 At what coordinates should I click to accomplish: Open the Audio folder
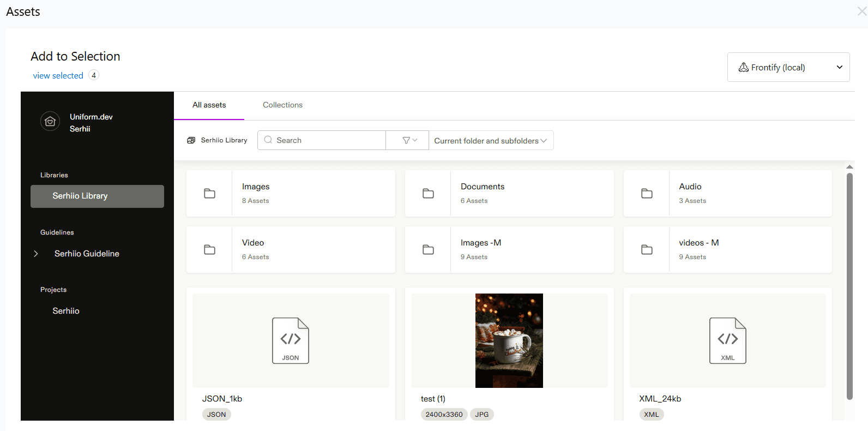pyautogui.click(x=728, y=194)
